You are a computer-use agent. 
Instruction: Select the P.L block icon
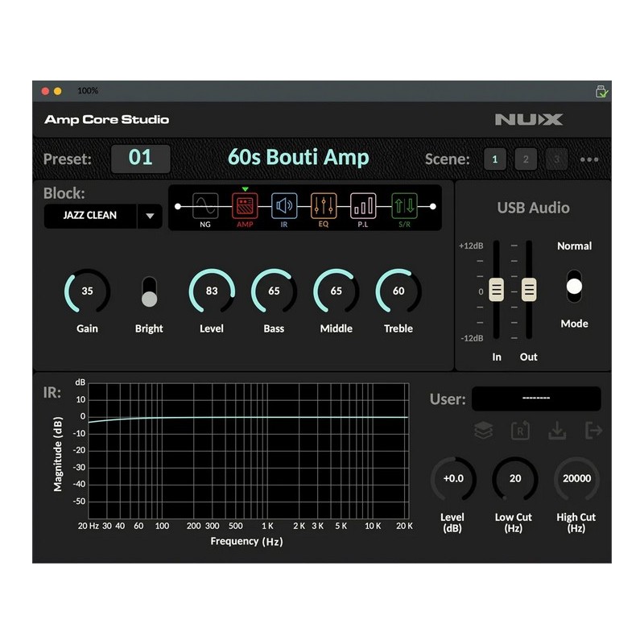363,206
